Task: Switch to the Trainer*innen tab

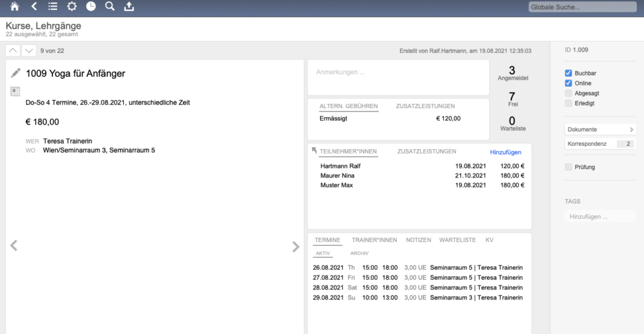Action: [x=374, y=240]
